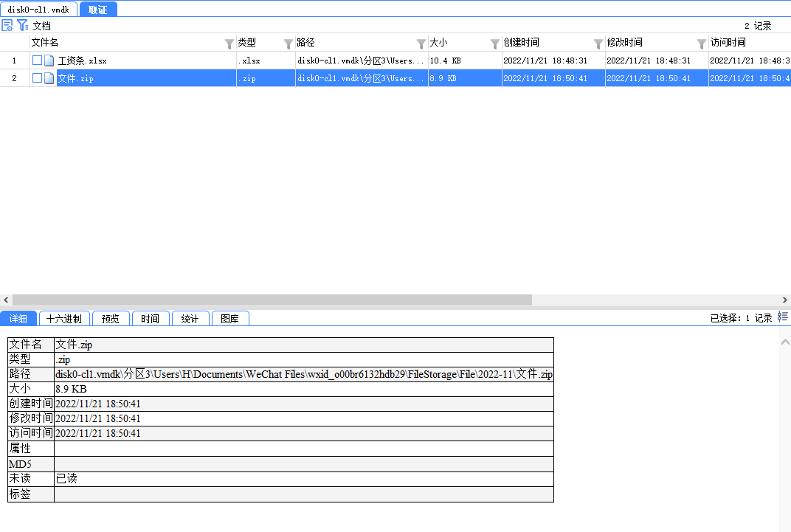Open the 路径 column filter dropdown

pos(421,44)
